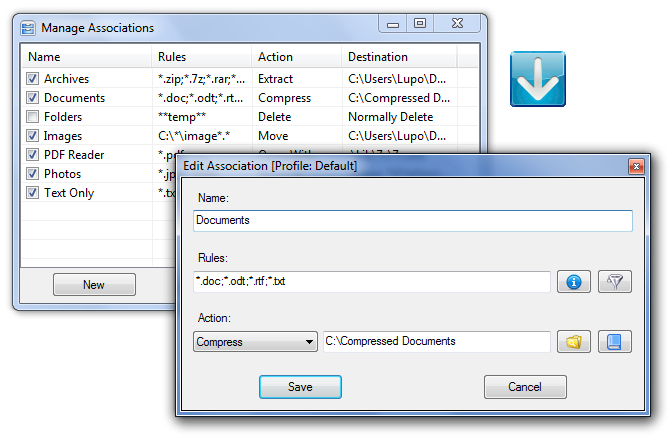The image size is (671, 438).
Task: Click the Manage Associations window title icon
Action: click(x=29, y=28)
